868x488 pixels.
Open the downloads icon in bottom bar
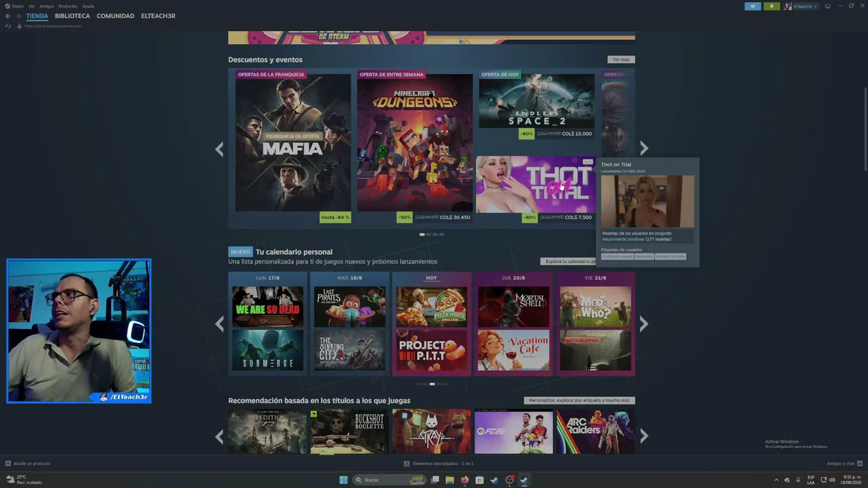[407, 464]
